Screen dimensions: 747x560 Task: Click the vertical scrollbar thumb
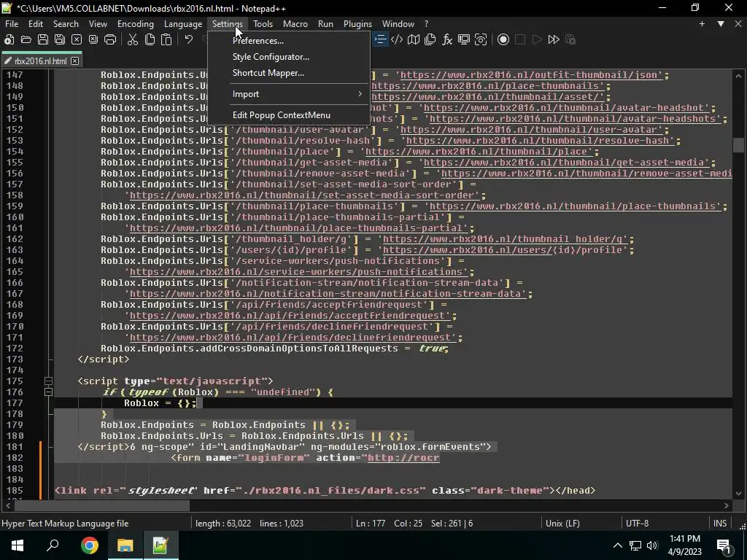tap(738, 145)
